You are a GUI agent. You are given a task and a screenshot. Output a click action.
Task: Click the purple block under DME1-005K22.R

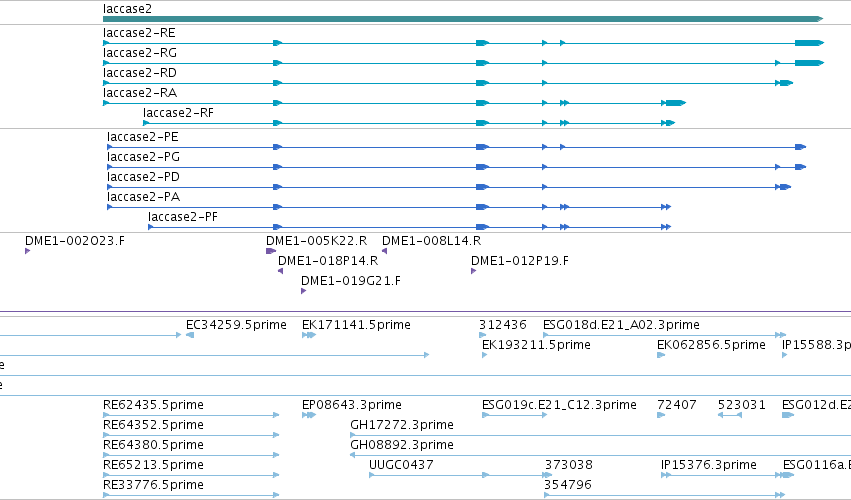[x=271, y=251]
